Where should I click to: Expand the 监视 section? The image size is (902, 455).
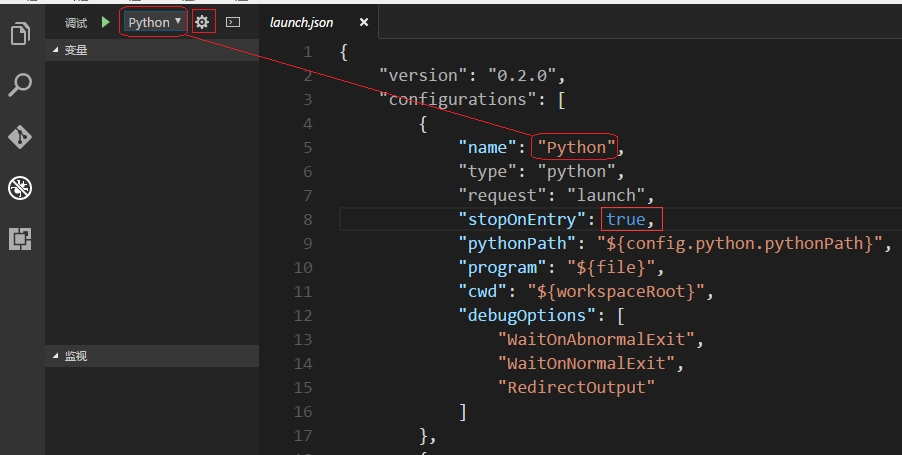[x=74, y=355]
